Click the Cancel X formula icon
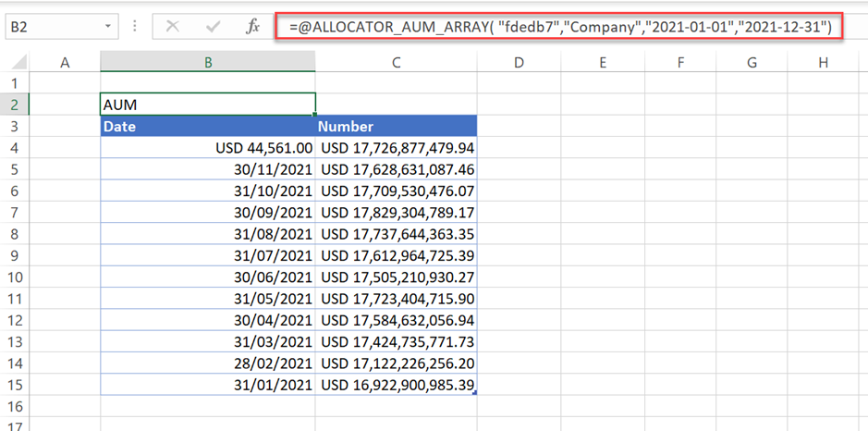This screenshot has width=868, height=431. 172,27
